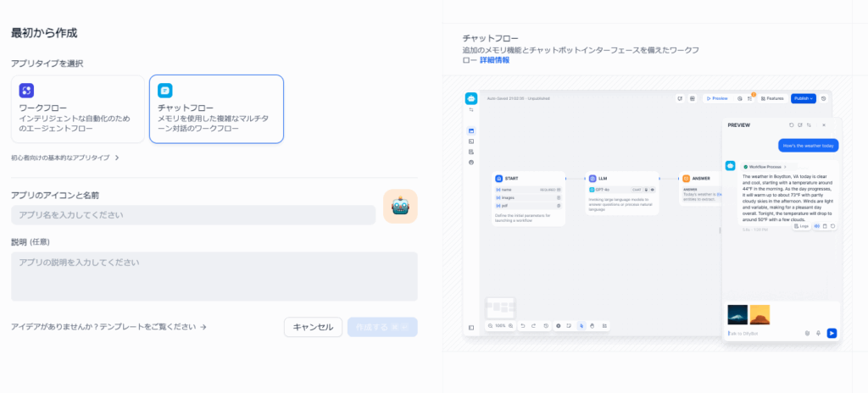Image resolution: width=868 pixels, height=393 pixels.
Task: Click the orange ANSWER node icon
Action: coord(686,179)
